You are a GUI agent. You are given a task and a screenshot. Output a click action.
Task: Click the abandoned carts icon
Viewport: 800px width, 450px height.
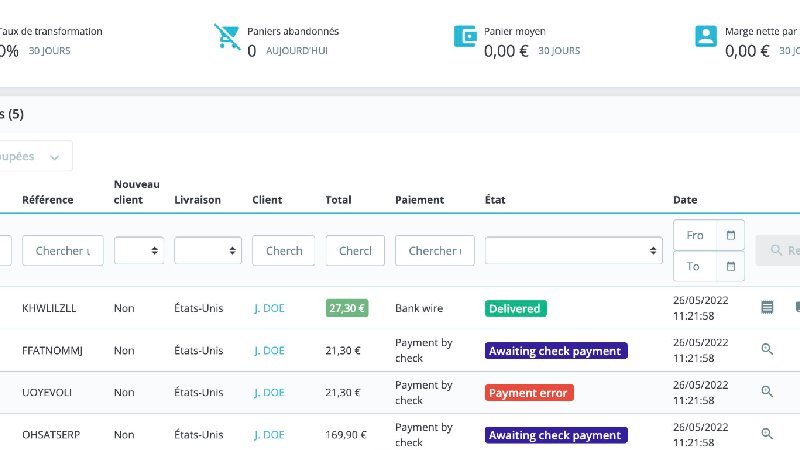pos(227,36)
